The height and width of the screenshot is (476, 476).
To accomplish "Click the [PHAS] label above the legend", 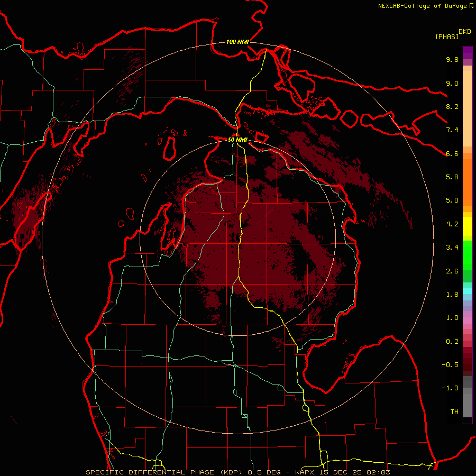I will pyautogui.click(x=447, y=36).
